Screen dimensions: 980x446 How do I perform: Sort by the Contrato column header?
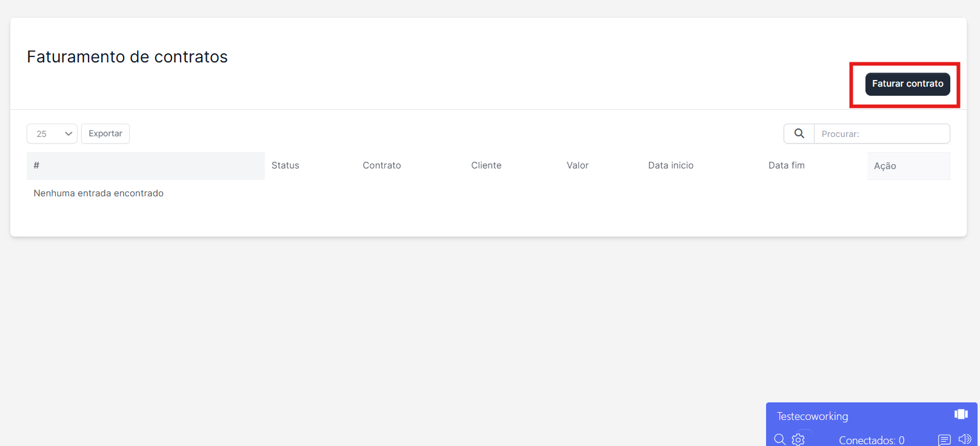tap(382, 165)
